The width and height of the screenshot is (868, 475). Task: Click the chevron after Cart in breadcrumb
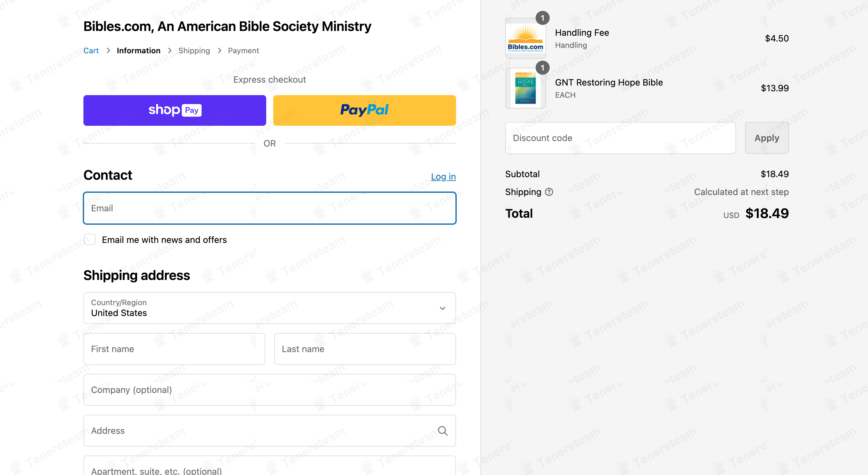pyautogui.click(x=108, y=50)
